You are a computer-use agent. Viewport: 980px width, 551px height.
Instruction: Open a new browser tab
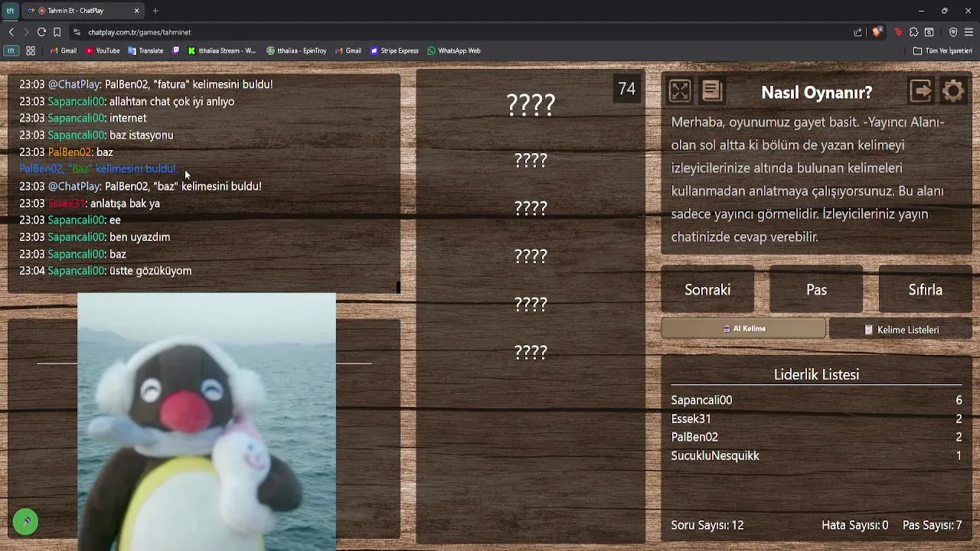[x=155, y=11]
